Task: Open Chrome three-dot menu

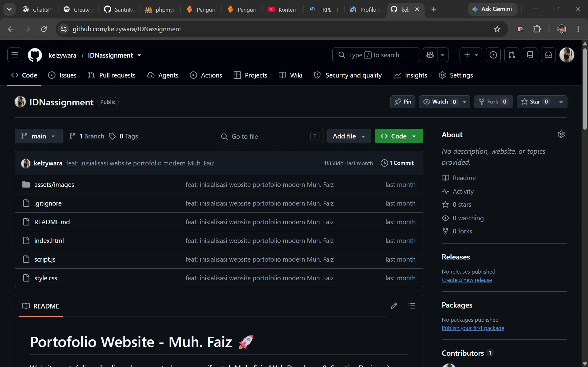Action: coord(578,29)
